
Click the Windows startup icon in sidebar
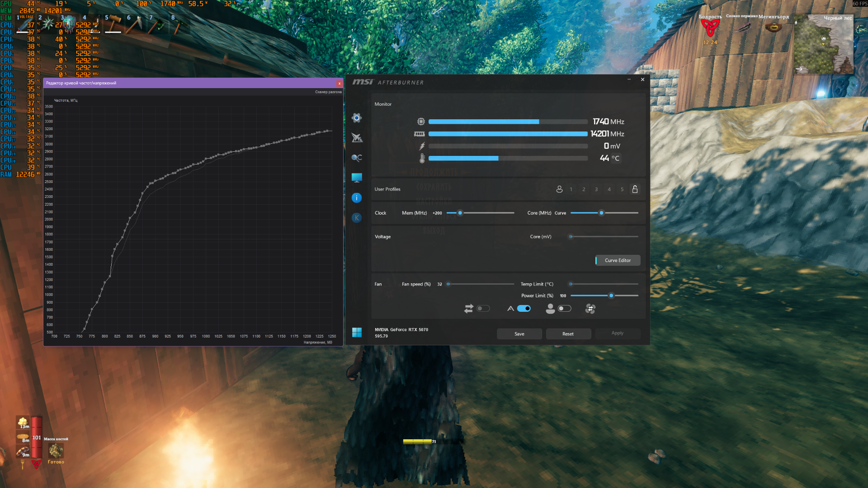point(357,333)
